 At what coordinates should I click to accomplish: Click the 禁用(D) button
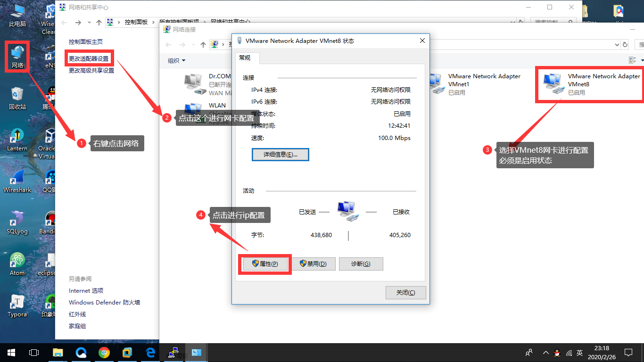[x=313, y=264]
